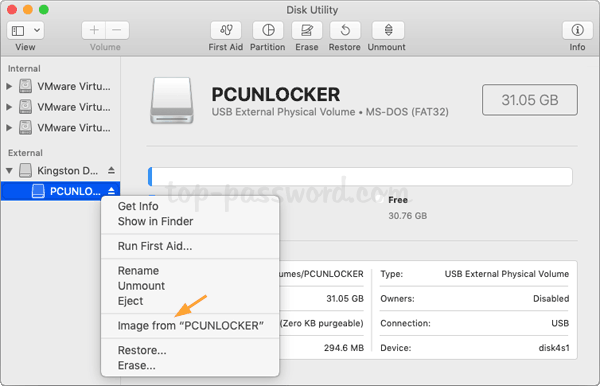Click the disk usage bar
600x386 pixels.
[360, 177]
